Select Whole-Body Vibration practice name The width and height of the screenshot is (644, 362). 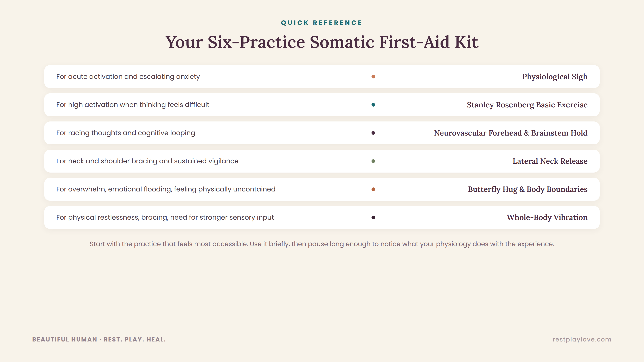pos(547,218)
